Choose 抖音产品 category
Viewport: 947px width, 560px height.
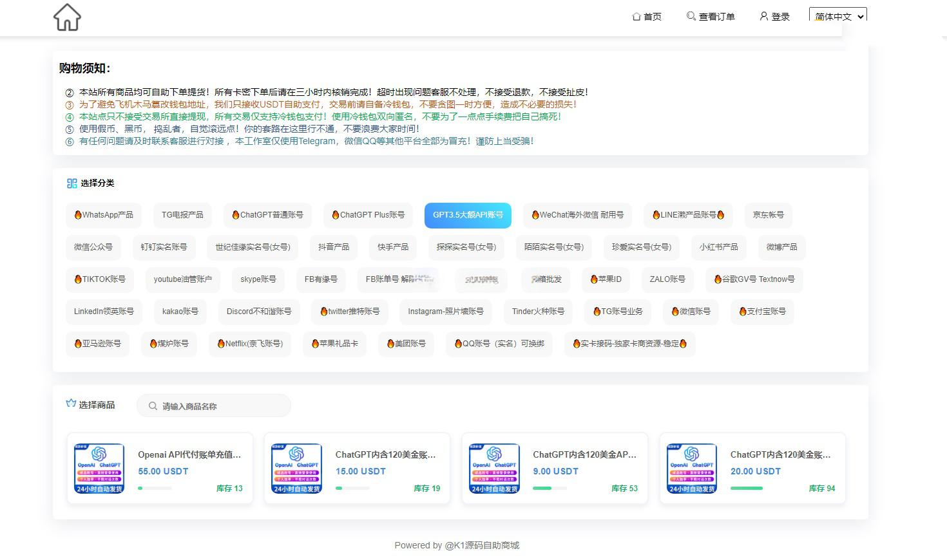pyautogui.click(x=334, y=247)
